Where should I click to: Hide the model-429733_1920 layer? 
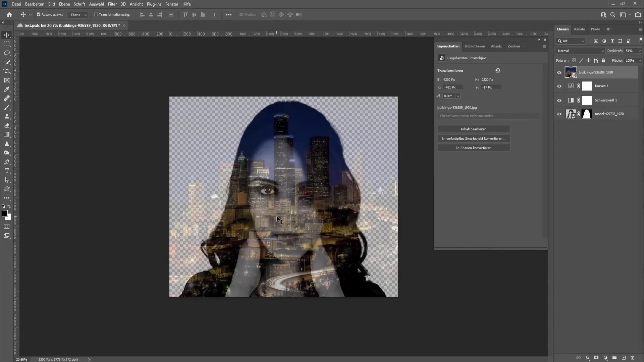(x=559, y=114)
